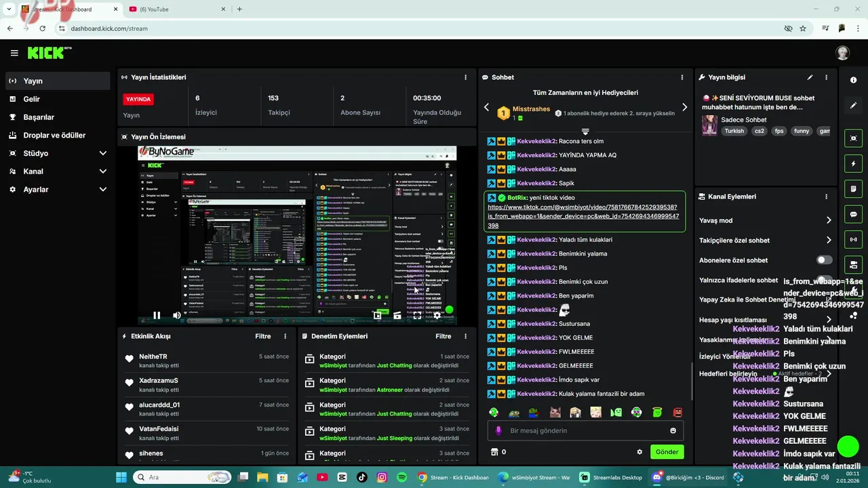Viewport: 868px width, 488px height.
Task: Click the chat bubble icon in right sidebar
Action: [x=853, y=214]
